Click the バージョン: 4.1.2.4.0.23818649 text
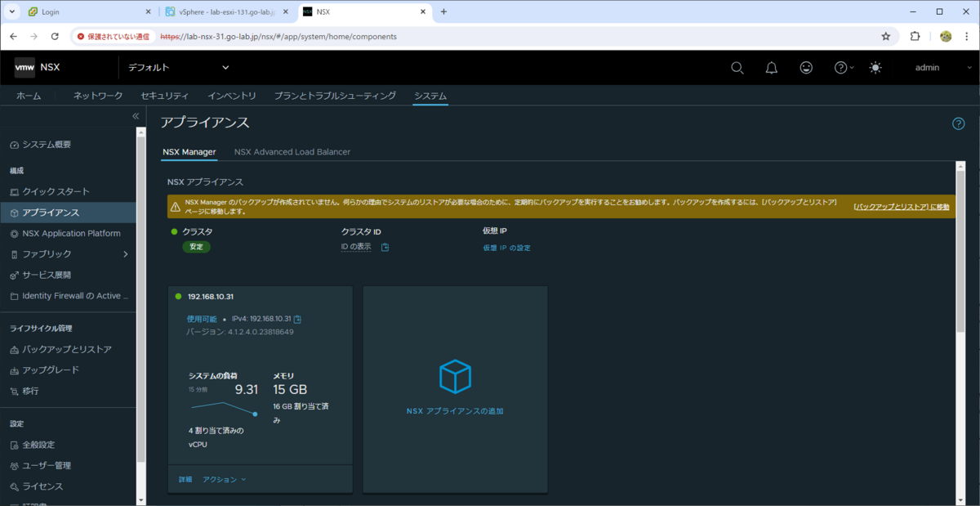Image resolution: width=980 pixels, height=506 pixels. (x=240, y=332)
